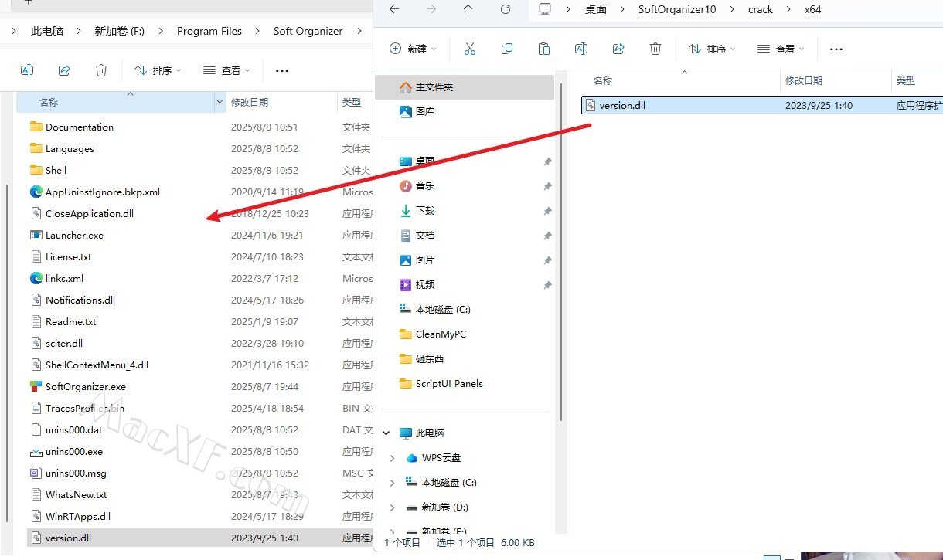Open three-dot menu in Soft Organizer window
This screenshot has height=560, width=943.
pyautogui.click(x=282, y=70)
